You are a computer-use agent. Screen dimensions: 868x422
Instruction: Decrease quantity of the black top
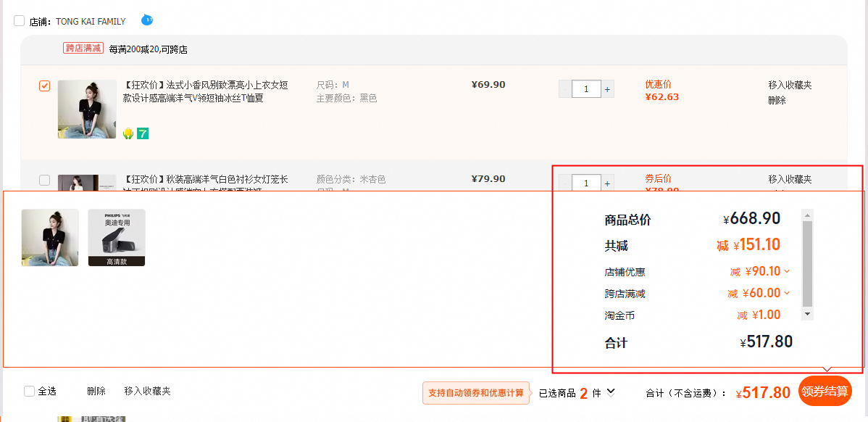click(565, 89)
